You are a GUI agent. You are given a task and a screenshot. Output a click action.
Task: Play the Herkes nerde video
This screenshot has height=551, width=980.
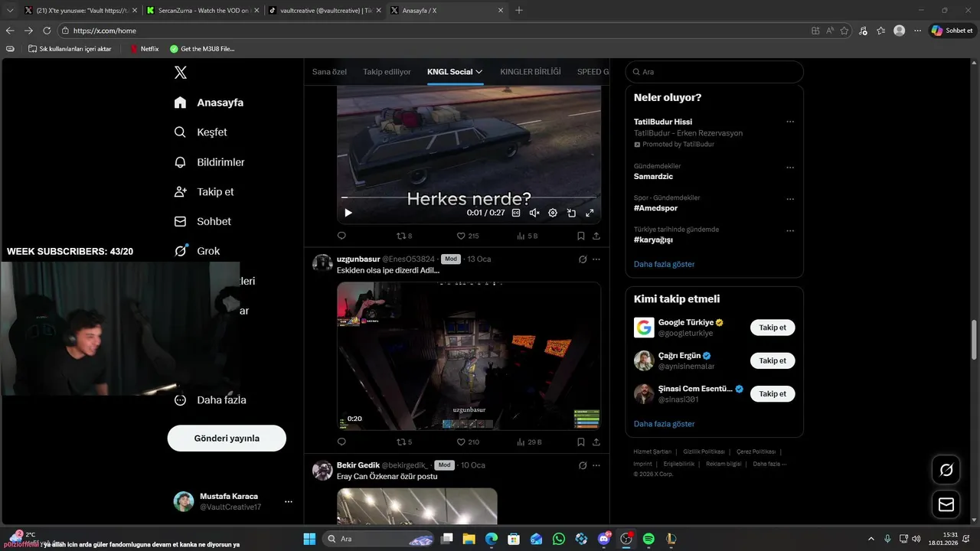pos(348,213)
